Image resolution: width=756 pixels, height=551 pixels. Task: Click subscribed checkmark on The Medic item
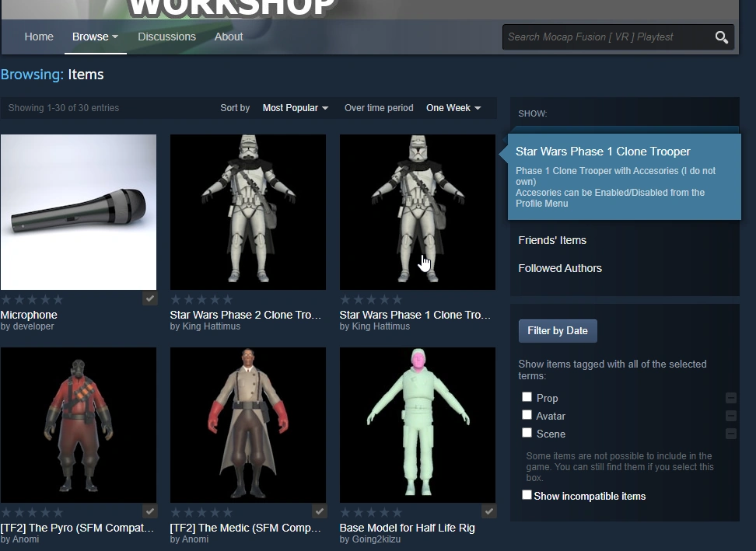point(319,511)
